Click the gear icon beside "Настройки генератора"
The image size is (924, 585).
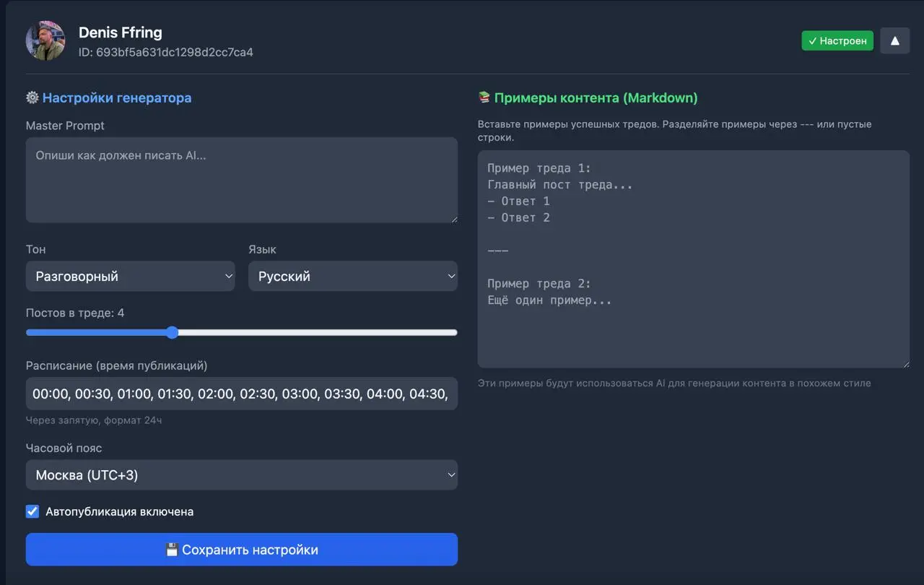[32, 97]
